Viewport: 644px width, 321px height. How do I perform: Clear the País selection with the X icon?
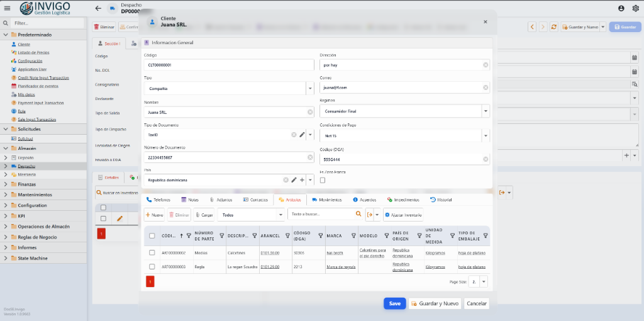pyautogui.click(x=286, y=180)
